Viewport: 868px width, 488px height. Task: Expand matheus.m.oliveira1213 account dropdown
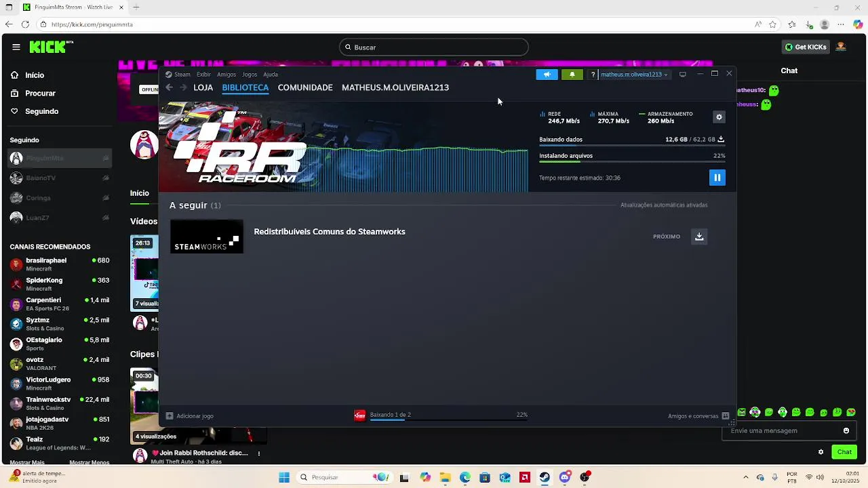pos(634,75)
